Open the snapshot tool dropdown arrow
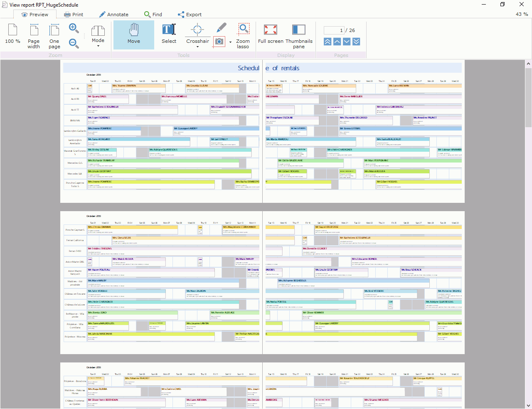The image size is (532, 409). [230, 42]
